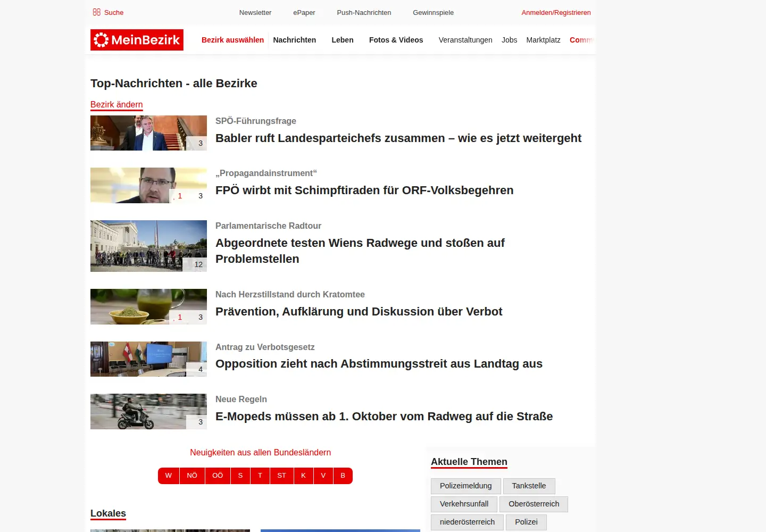766x532 pixels.
Task: Open the Bezirk auswählen menu
Action: pyautogui.click(x=232, y=40)
